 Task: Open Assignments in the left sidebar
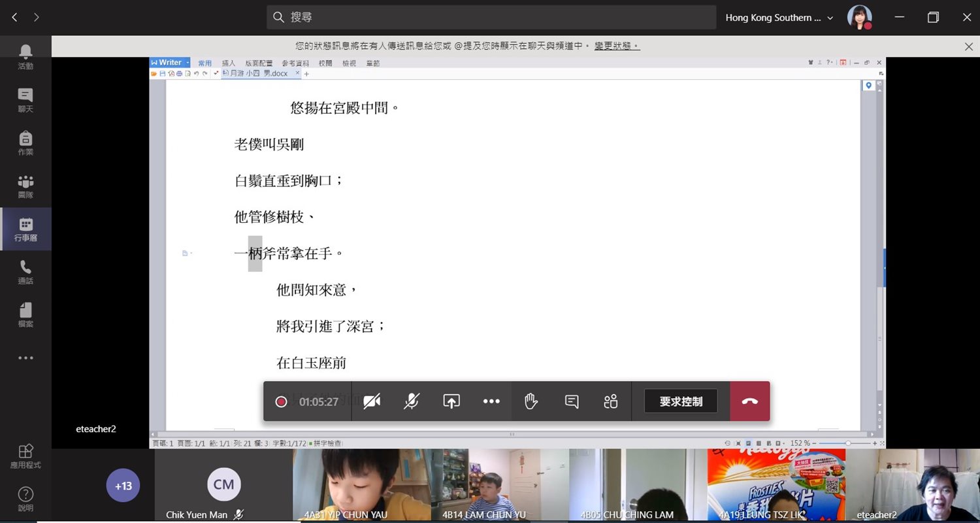point(25,143)
